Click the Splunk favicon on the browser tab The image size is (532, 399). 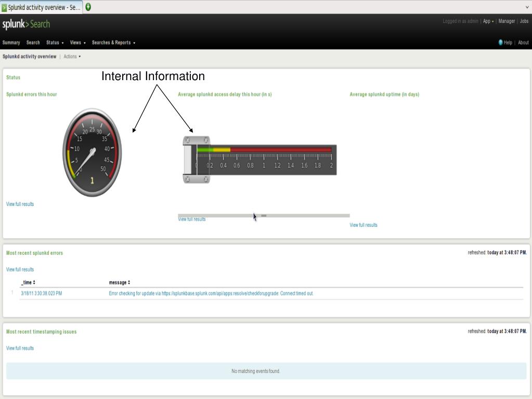[4, 7]
